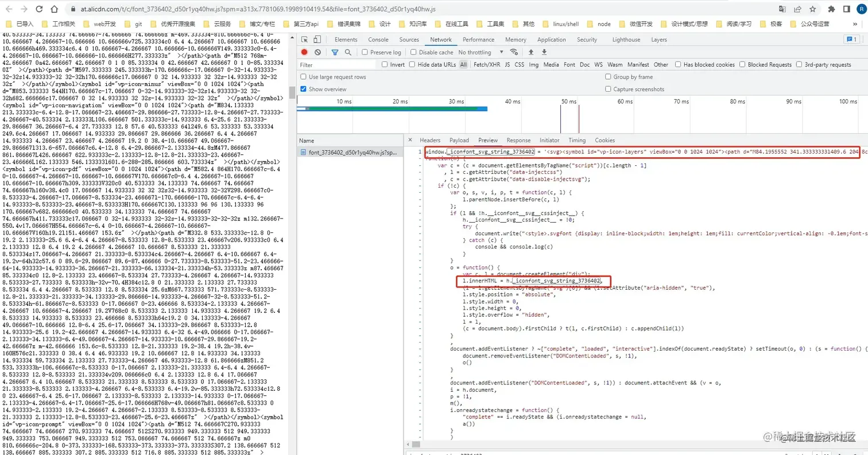Image resolution: width=868 pixels, height=455 pixels.
Task: Select the All request type filter
Action: coord(463,65)
